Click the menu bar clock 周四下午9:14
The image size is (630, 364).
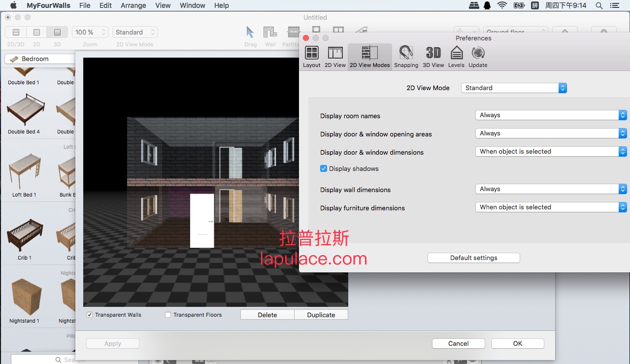coord(566,5)
